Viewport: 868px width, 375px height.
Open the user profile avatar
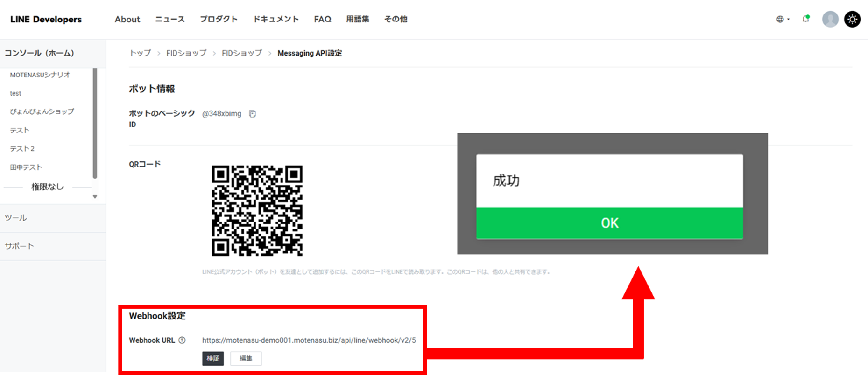tap(830, 19)
